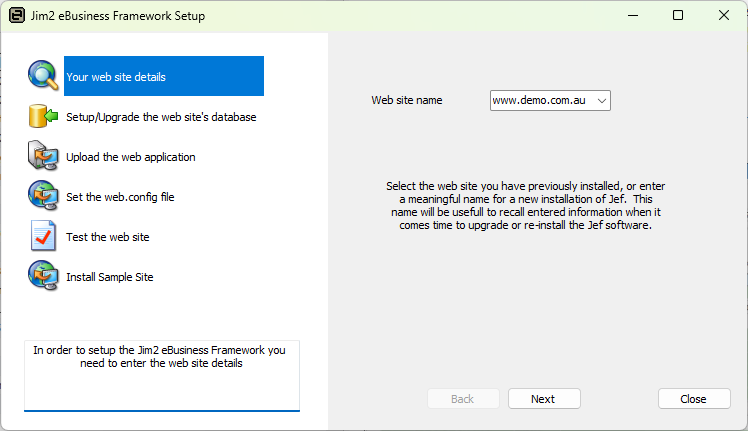This screenshot has width=748, height=431.
Task: Click the web.config file step icon
Action: [44, 196]
